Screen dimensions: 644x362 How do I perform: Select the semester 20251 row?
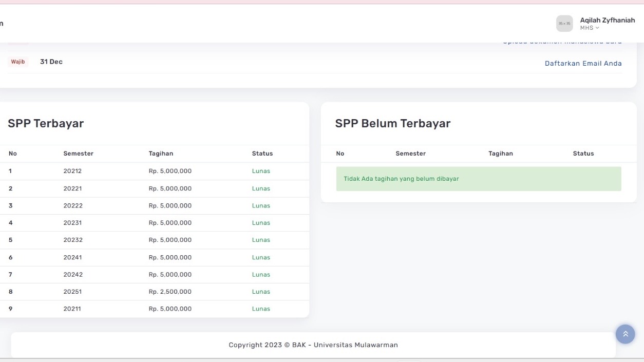coord(72,292)
